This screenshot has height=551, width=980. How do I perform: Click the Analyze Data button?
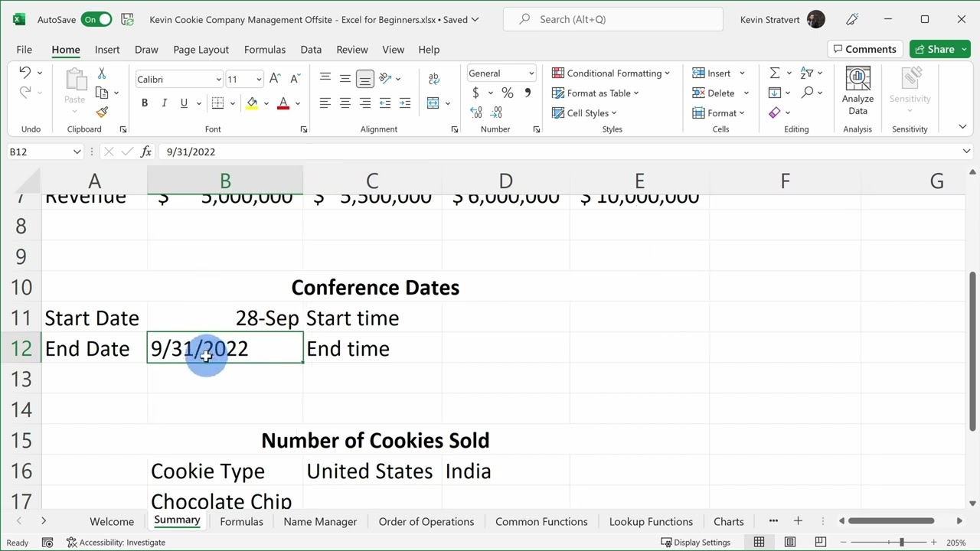pyautogui.click(x=857, y=92)
